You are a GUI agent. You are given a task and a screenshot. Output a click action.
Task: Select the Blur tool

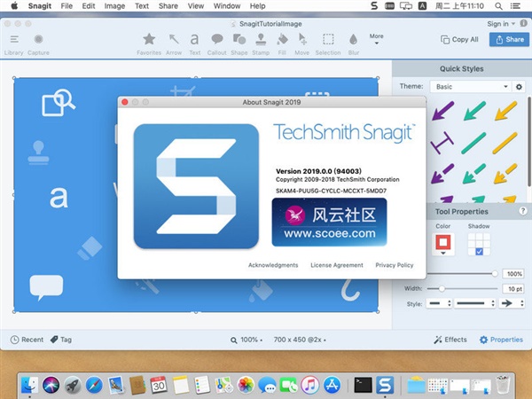pyautogui.click(x=354, y=44)
